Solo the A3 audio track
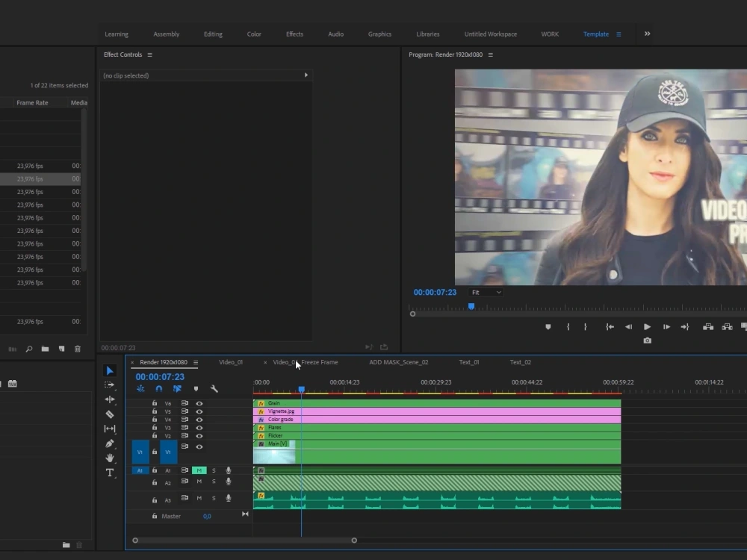The height and width of the screenshot is (560, 747). 214,498
